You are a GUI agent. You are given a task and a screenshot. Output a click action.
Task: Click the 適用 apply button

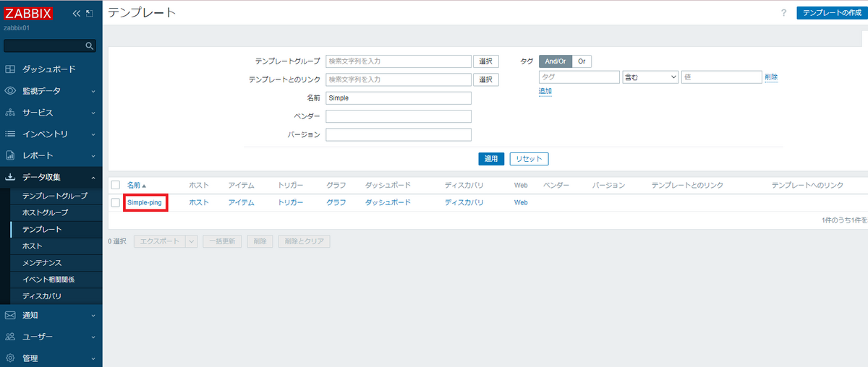pos(491,158)
